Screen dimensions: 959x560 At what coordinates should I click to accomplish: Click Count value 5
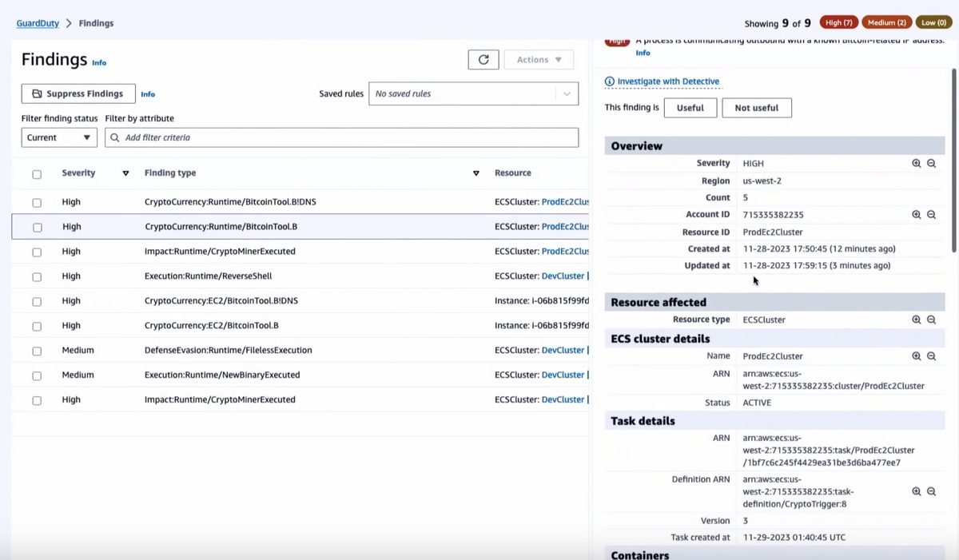(x=746, y=197)
